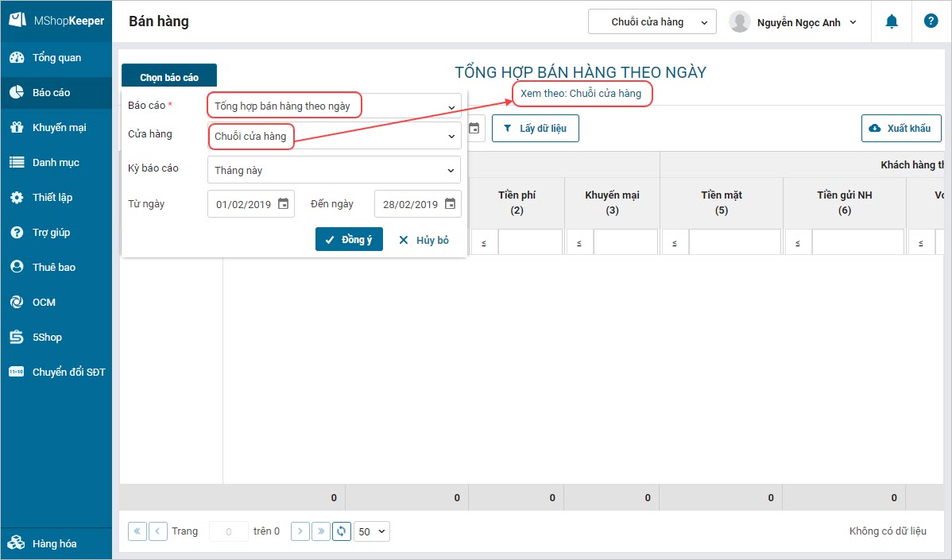Open Danh mục in the sidebar
The width and height of the screenshot is (952, 560).
tap(56, 163)
